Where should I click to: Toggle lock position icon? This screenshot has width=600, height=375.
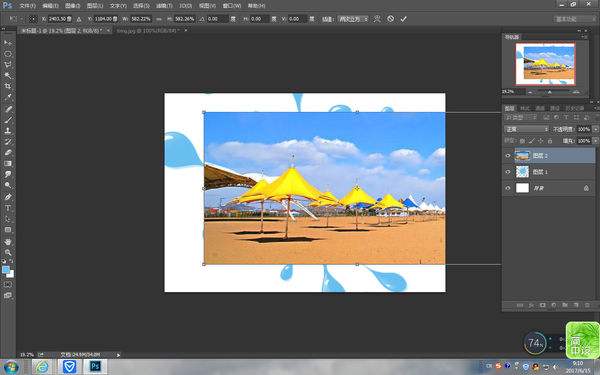(541, 141)
